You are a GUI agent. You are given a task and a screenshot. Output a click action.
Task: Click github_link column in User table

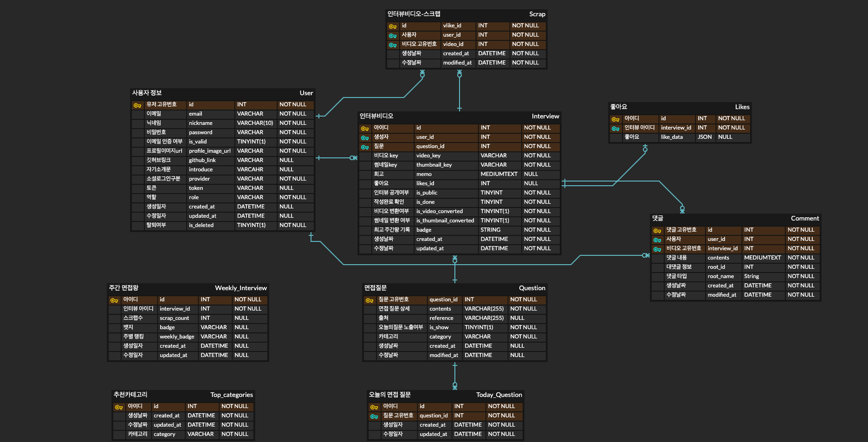(202, 160)
